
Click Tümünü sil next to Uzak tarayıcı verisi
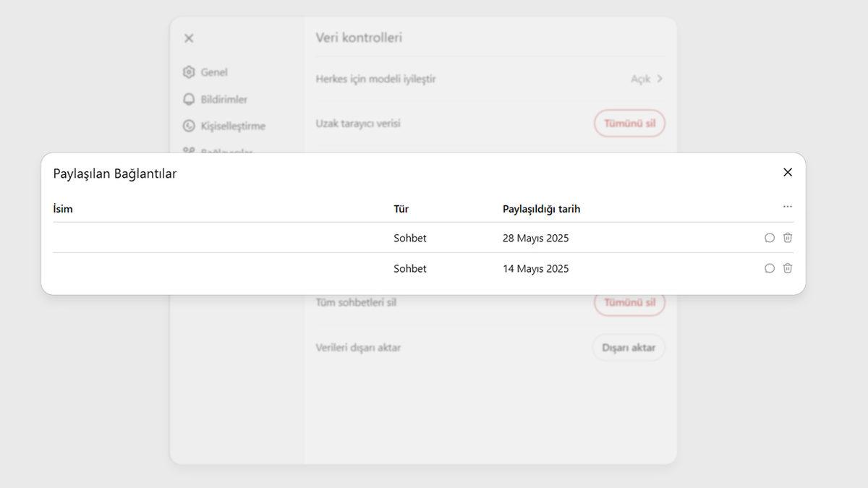629,123
